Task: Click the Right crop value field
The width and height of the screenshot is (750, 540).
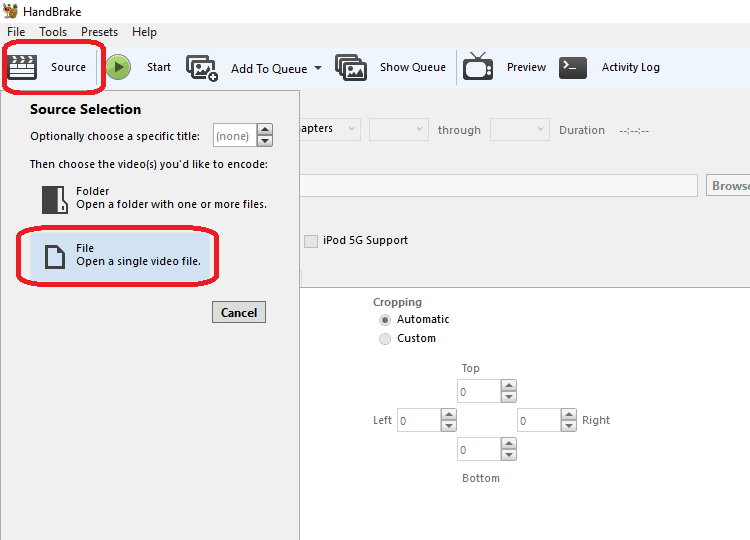Action: [539, 420]
